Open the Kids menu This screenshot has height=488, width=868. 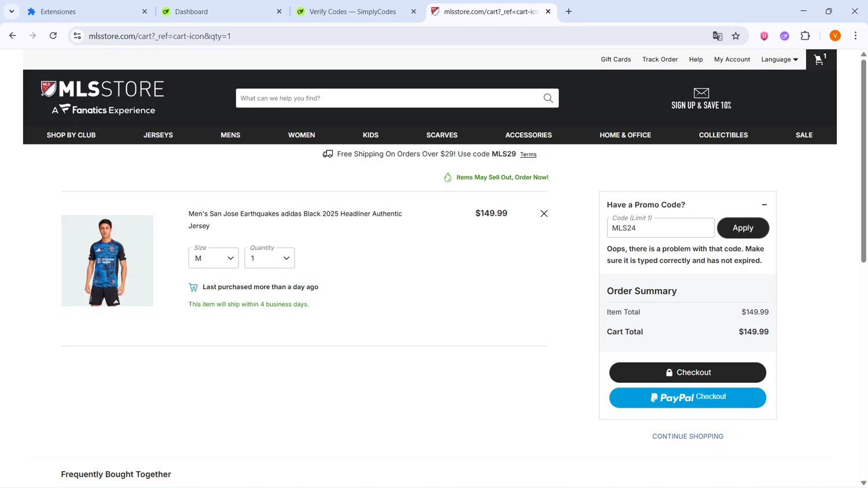(x=370, y=135)
